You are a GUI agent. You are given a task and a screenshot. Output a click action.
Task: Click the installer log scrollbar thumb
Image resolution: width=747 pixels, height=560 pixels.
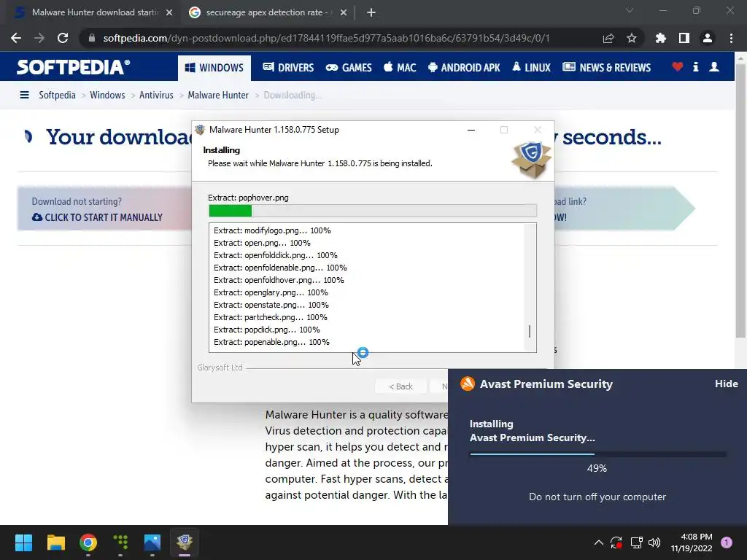(530, 332)
